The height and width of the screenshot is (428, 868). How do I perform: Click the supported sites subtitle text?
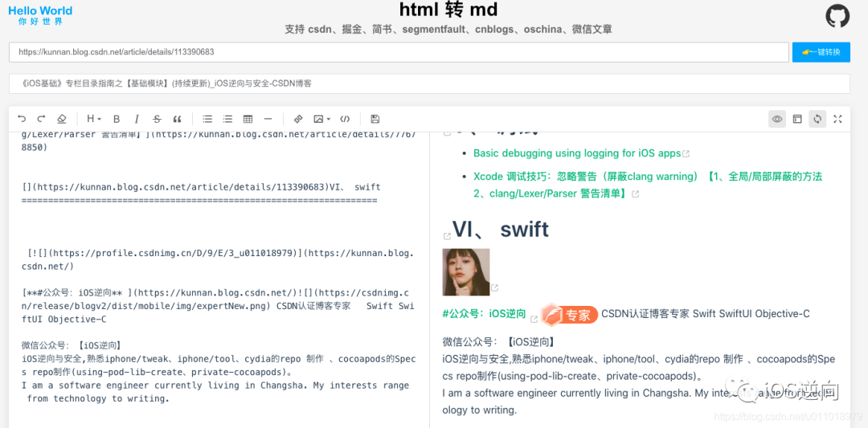[x=448, y=29]
